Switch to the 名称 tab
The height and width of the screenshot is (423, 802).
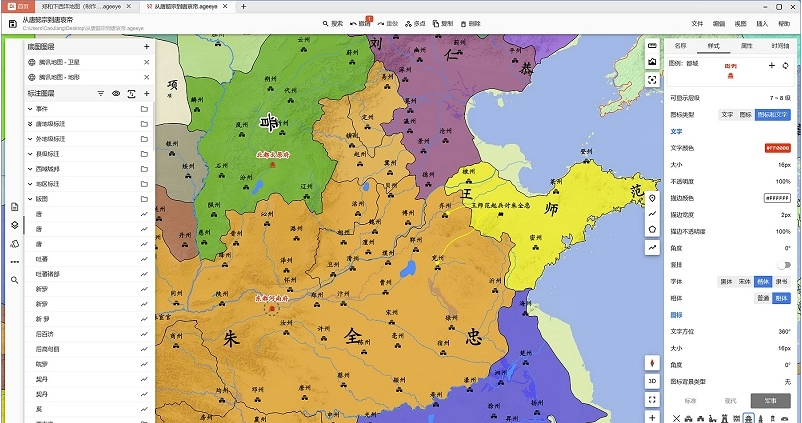[680, 46]
